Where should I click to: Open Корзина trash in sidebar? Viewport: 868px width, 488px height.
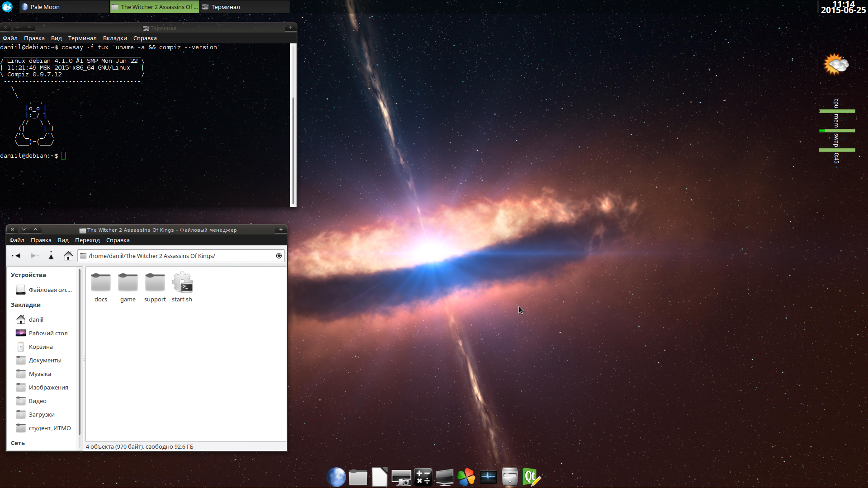pos(41,347)
